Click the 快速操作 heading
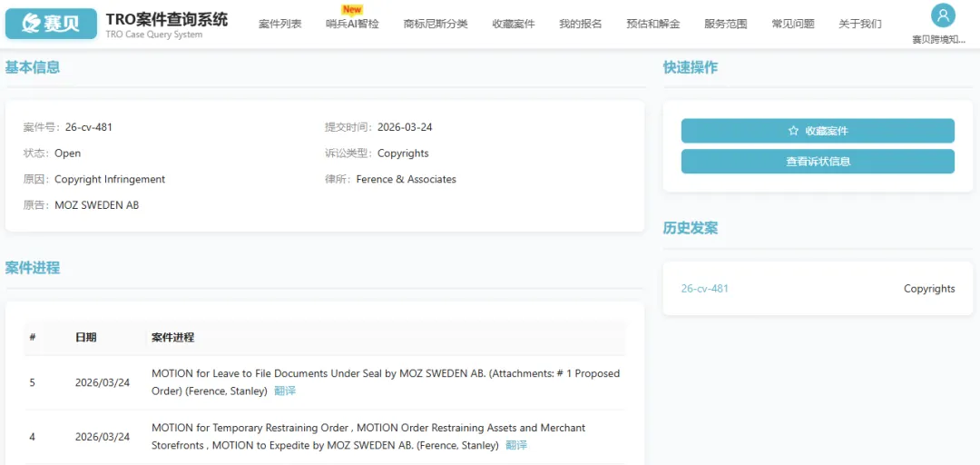 (690, 67)
